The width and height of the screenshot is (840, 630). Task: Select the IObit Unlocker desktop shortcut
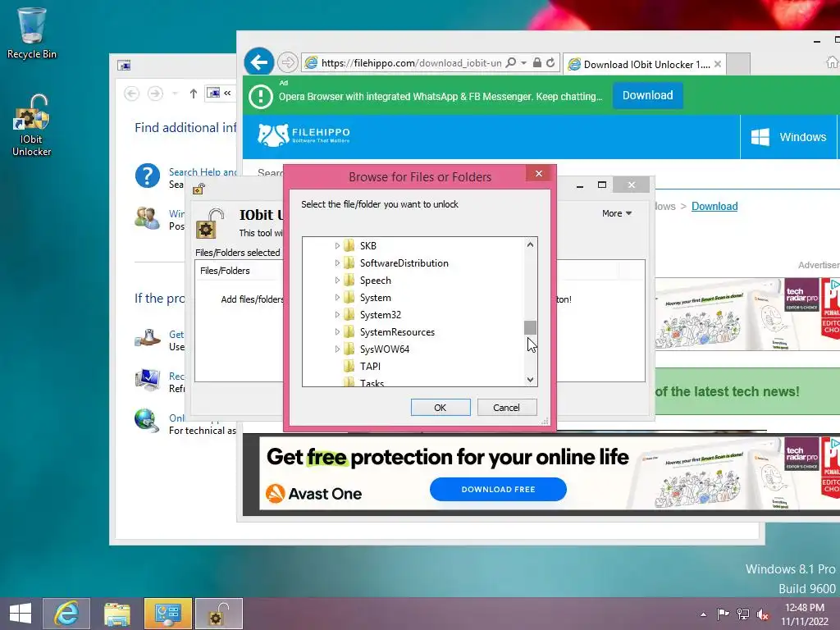click(x=31, y=126)
